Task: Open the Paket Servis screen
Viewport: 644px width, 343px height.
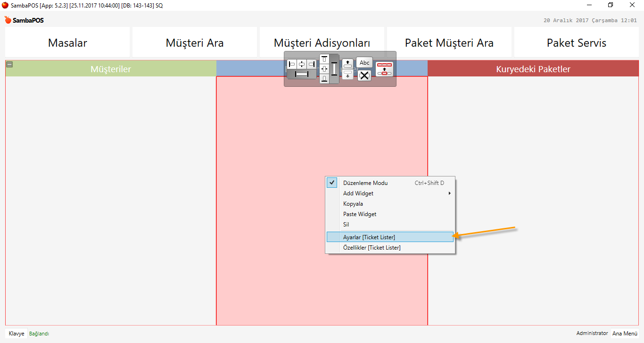Action: click(576, 43)
